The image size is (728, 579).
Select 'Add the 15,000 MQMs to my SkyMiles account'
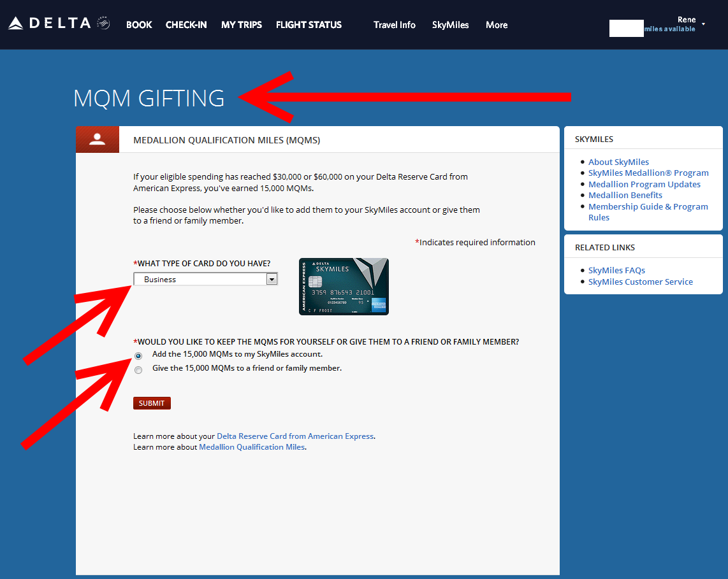pyautogui.click(x=138, y=355)
